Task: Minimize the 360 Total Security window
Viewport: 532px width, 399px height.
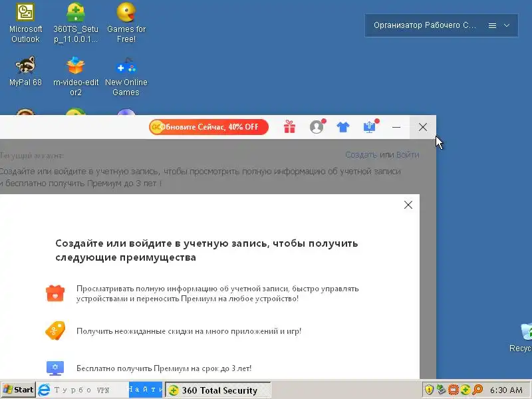Action: point(396,127)
